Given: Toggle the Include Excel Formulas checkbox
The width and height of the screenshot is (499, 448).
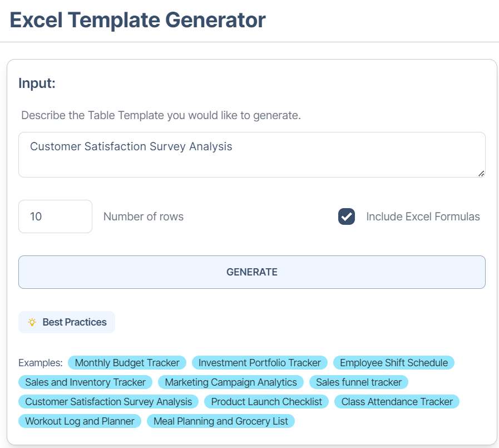Looking at the screenshot, I should (x=347, y=216).
